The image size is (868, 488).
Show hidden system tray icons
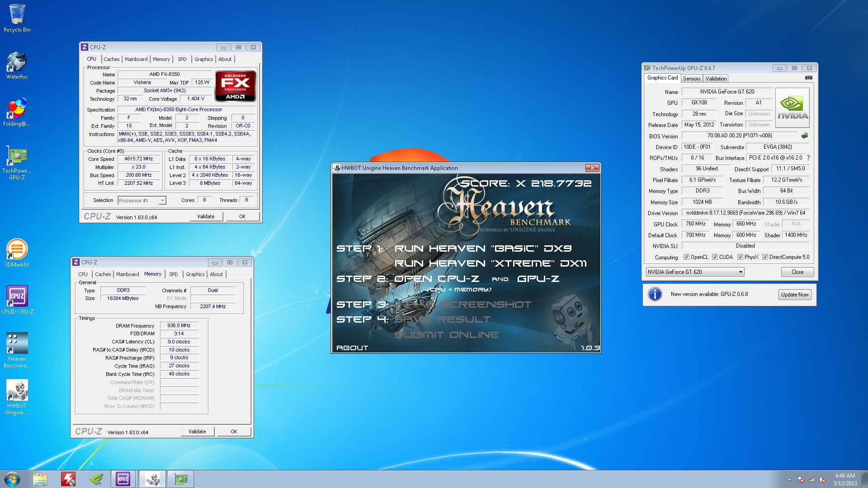(x=789, y=479)
